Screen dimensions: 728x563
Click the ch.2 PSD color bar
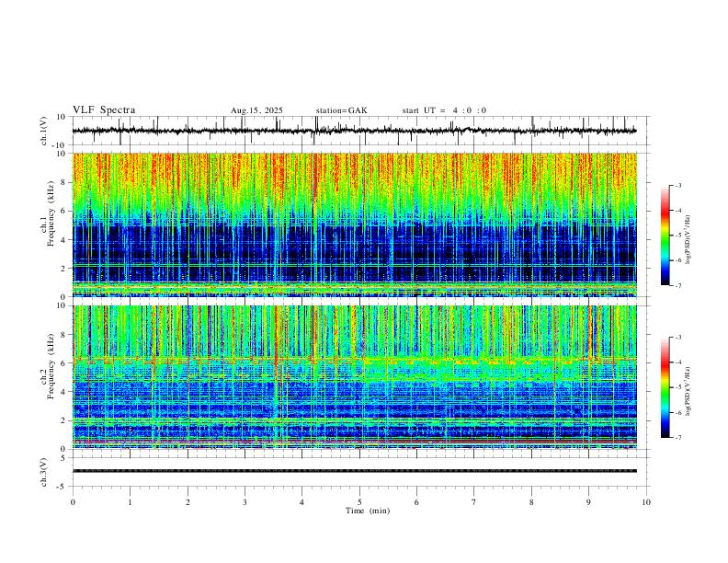tap(665, 387)
